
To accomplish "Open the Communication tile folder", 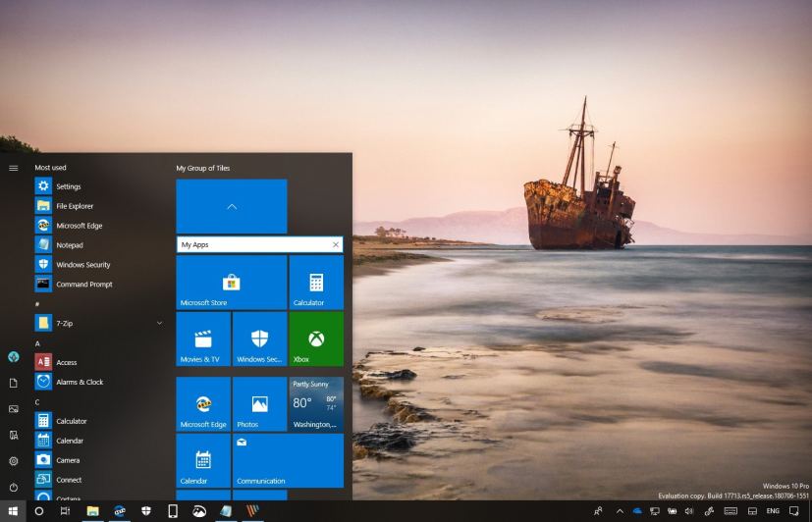I will (x=288, y=460).
